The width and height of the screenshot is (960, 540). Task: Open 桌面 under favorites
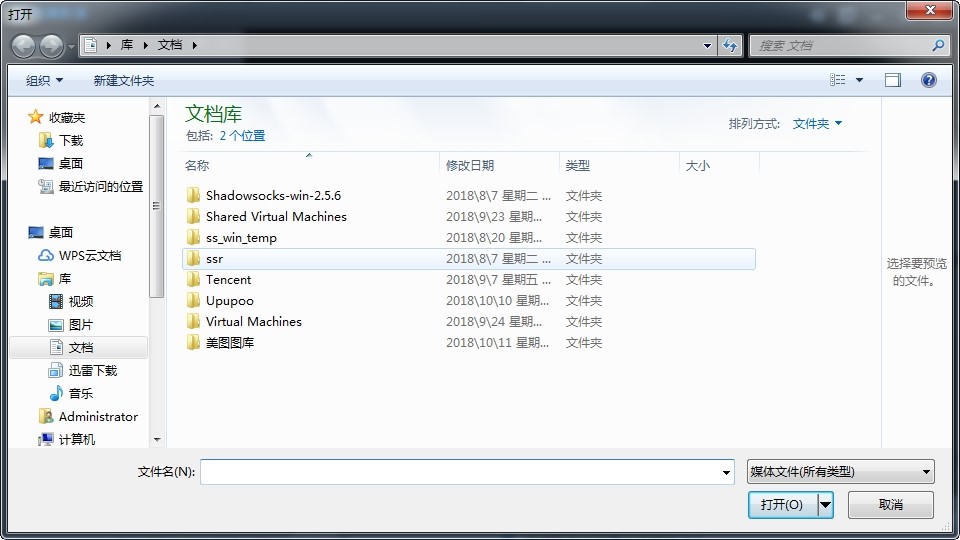(x=61, y=163)
